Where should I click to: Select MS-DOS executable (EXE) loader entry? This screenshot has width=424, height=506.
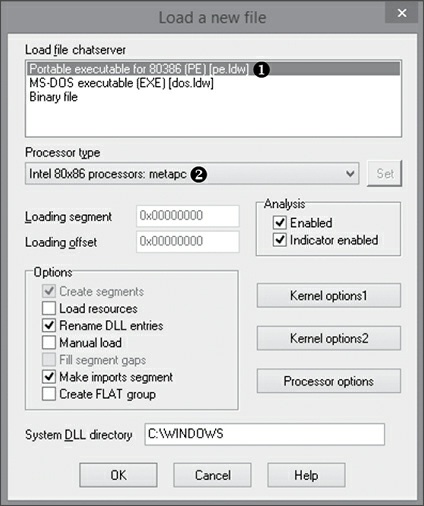coord(121,83)
